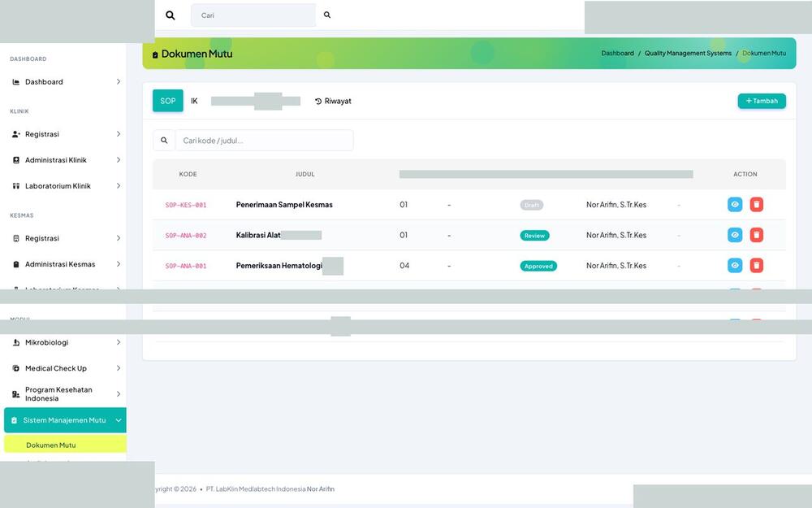
Task: Click the large search magnifier in top bar
Action: click(x=170, y=15)
